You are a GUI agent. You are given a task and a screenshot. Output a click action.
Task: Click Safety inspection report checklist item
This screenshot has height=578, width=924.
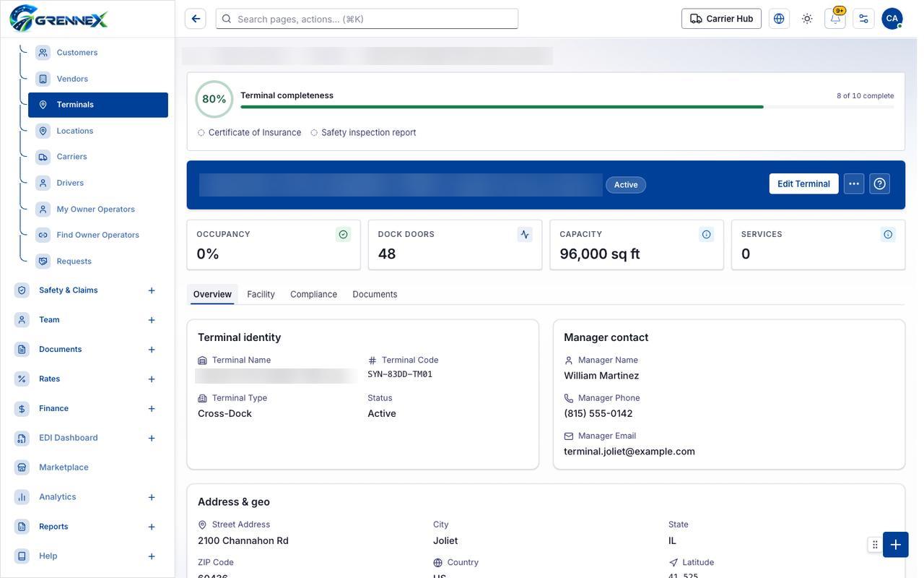click(x=363, y=132)
